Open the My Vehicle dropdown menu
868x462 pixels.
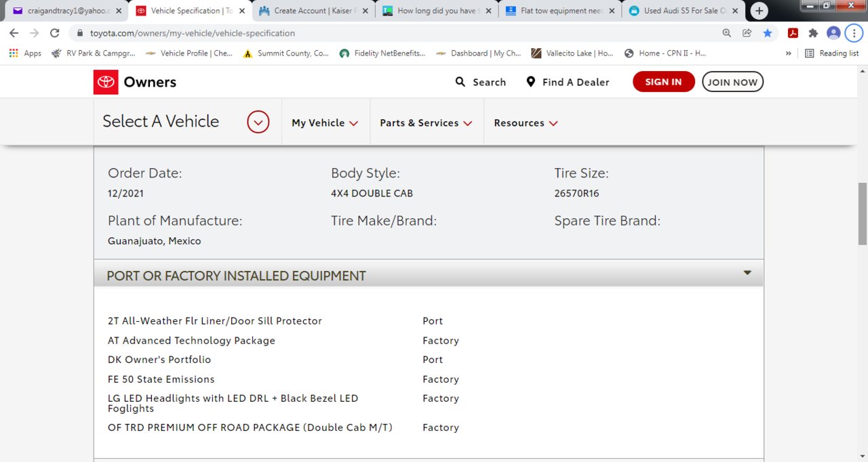coord(325,123)
